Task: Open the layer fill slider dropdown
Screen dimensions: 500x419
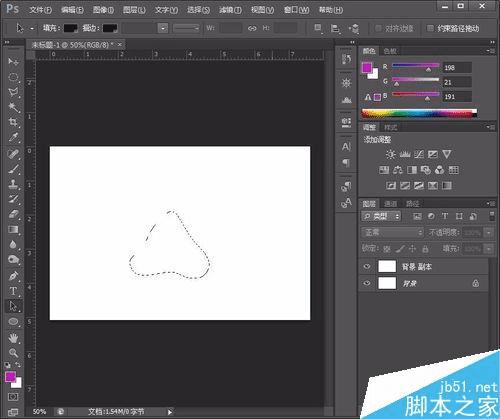Action: (x=489, y=249)
